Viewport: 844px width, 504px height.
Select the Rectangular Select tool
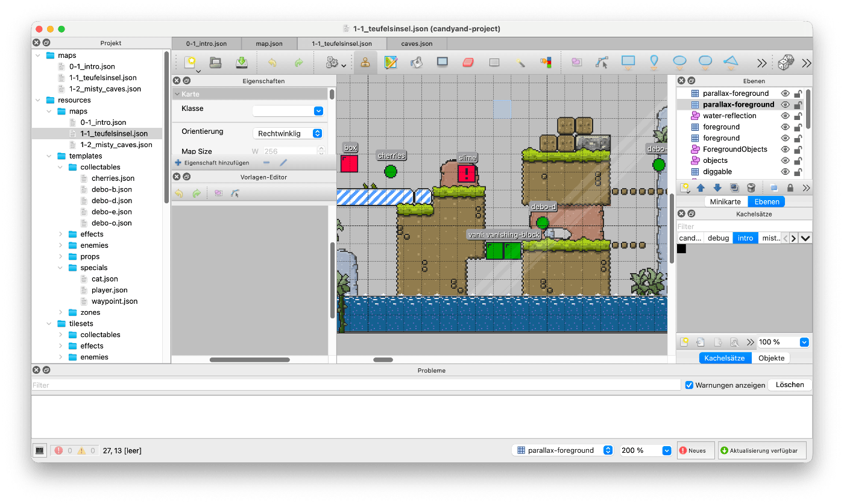(x=494, y=62)
